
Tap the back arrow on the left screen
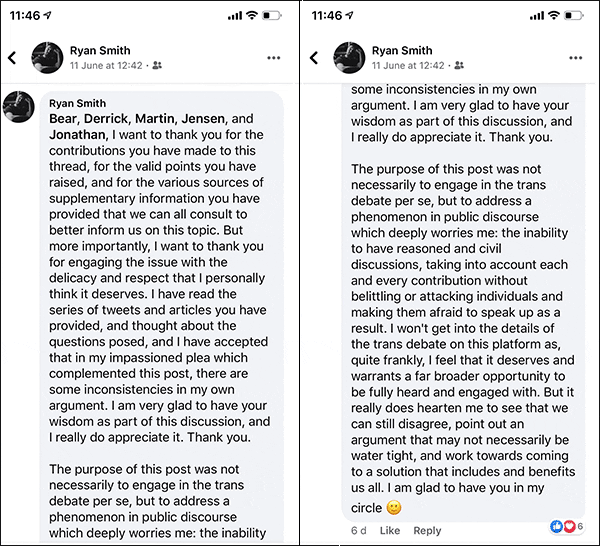[x=12, y=58]
